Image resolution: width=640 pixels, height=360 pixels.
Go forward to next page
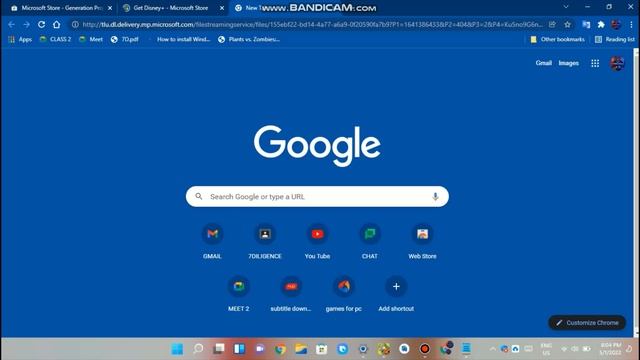[x=27, y=24]
